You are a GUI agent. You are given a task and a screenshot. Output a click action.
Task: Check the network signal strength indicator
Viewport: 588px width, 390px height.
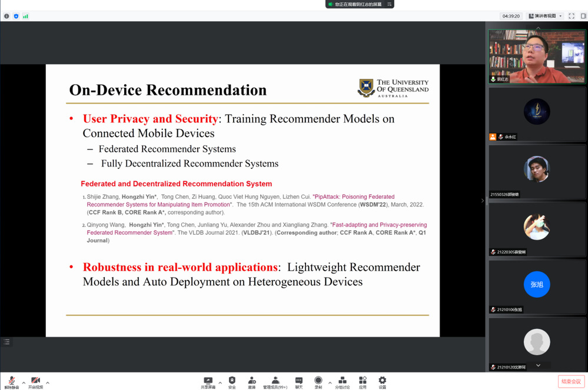click(x=25, y=16)
